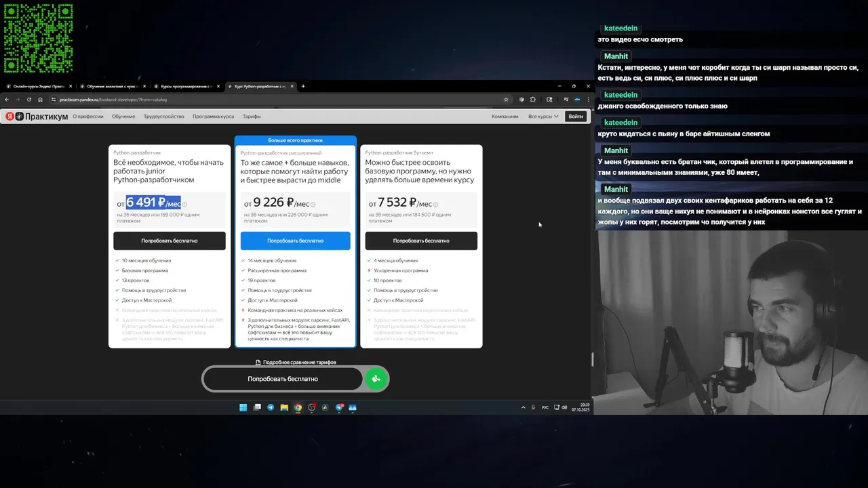This screenshot has height=488, width=868.
Task: Click Больше всего практики badge
Action: [x=295, y=140]
